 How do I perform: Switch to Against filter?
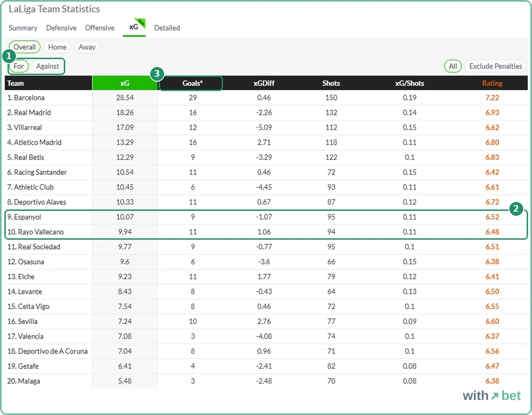(x=47, y=66)
